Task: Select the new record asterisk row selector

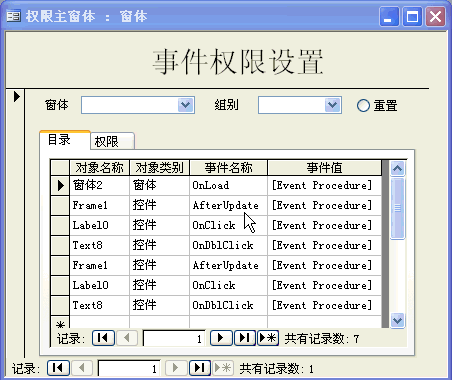Action: [x=60, y=323]
